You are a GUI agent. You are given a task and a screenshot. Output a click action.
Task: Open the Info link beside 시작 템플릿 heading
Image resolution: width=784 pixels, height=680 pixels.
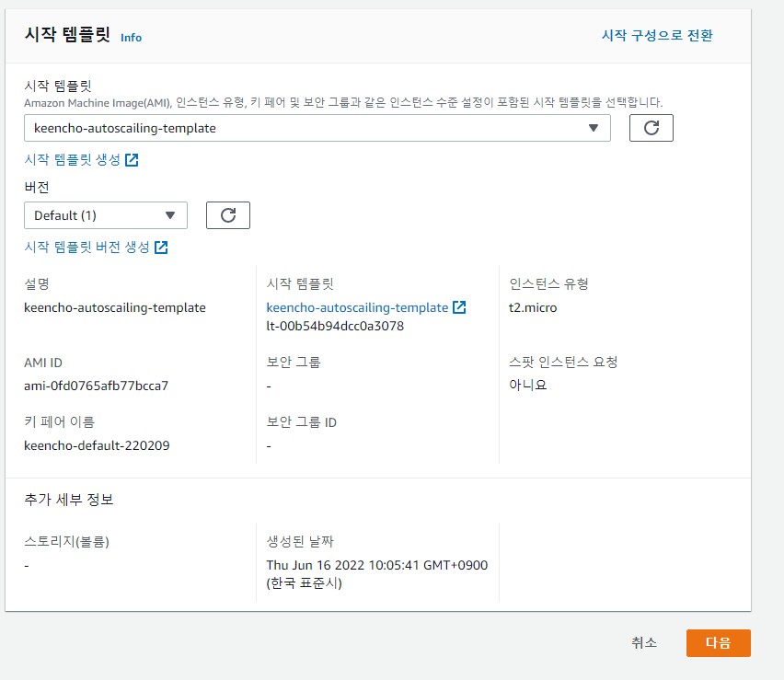click(x=131, y=38)
